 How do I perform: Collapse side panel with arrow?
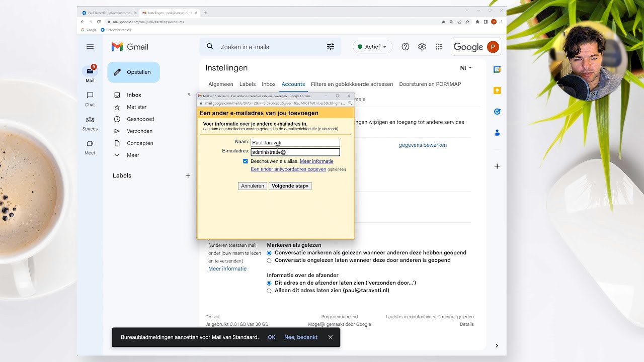point(497,345)
